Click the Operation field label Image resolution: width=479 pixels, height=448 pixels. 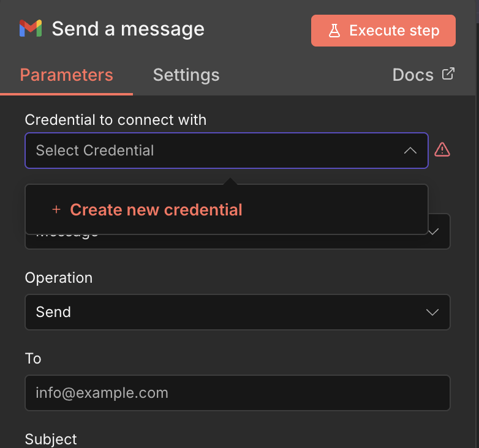(x=59, y=278)
